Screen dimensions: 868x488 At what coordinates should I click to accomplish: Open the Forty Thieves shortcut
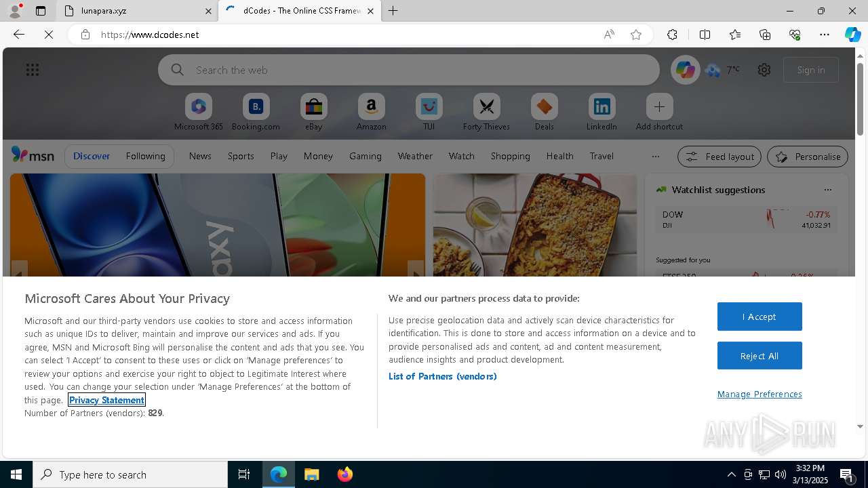[486, 113]
